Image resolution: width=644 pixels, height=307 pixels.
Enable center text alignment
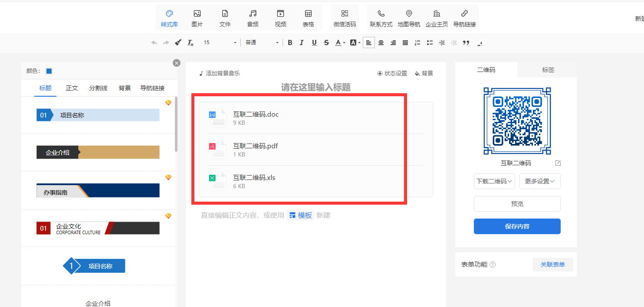coord(381,42)
